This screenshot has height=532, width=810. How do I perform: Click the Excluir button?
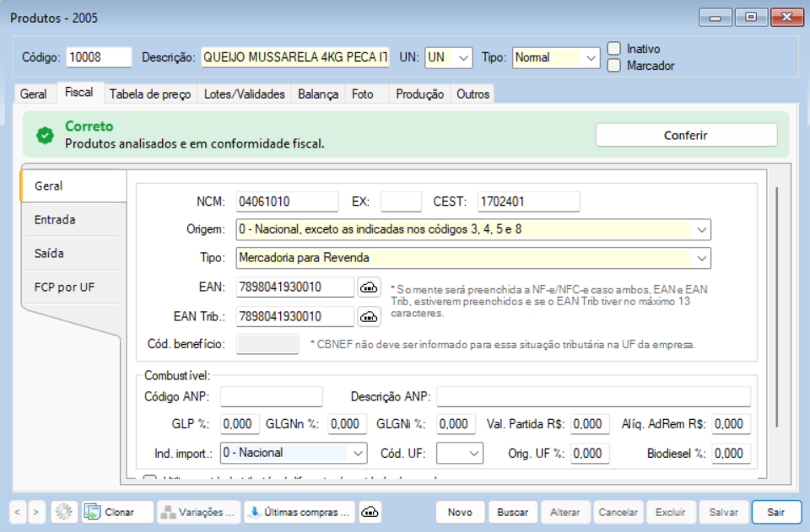pyautogui.click(x=671, y=512)
